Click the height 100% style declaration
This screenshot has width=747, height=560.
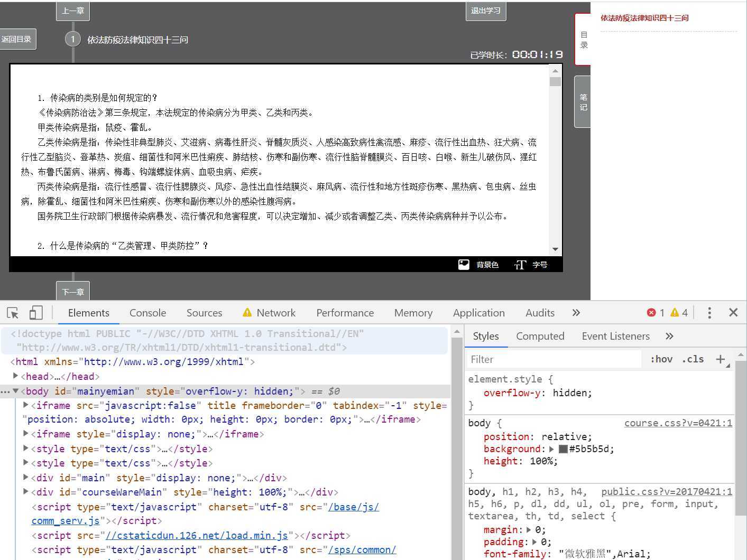(x=520, y=461)
